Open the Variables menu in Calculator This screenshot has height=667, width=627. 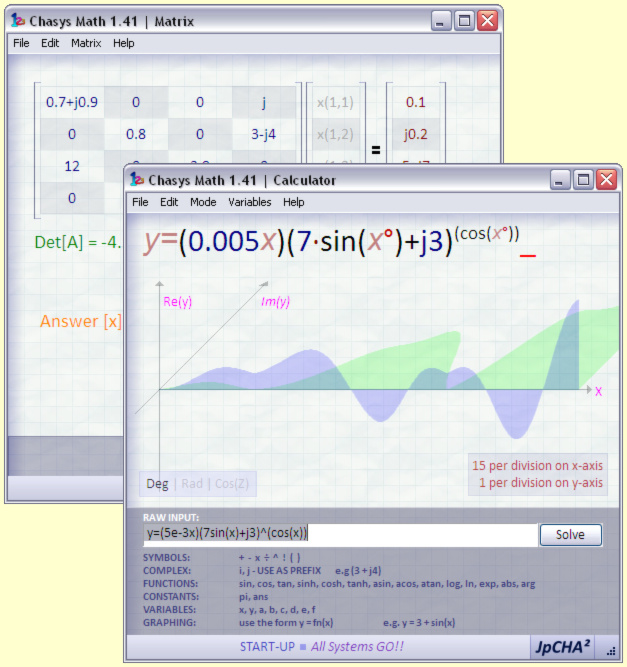point(249,202)
